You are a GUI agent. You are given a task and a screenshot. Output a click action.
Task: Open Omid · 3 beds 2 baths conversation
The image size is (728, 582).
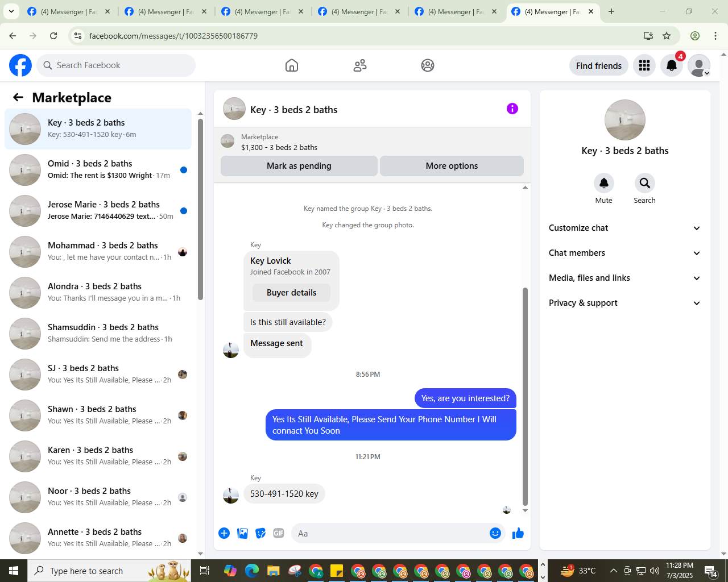(x=98, y=170)
